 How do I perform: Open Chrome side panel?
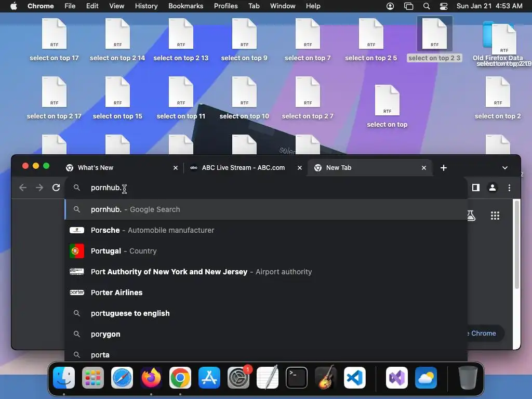pos(476,188)
